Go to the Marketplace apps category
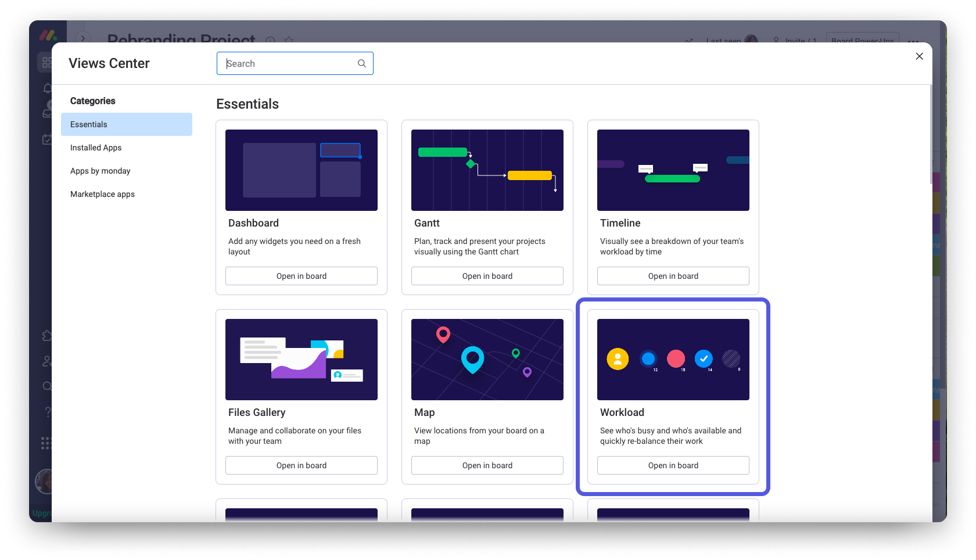976x560 pixels. tap(127, 194)
